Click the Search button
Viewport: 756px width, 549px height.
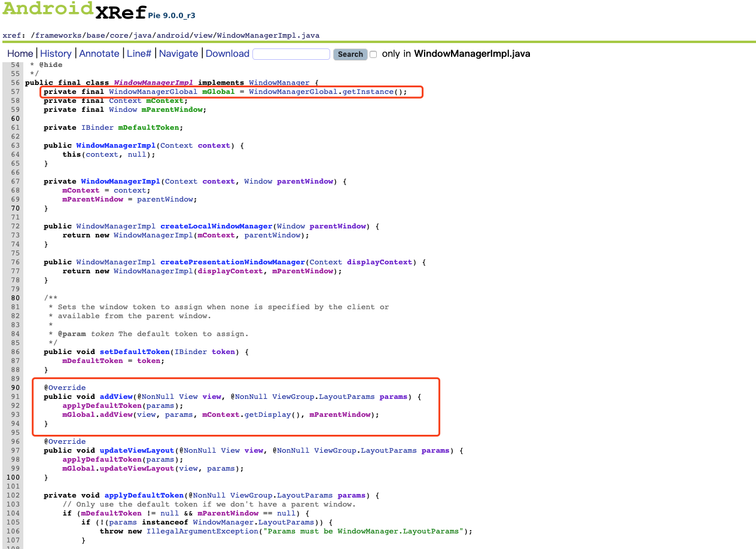350,54
